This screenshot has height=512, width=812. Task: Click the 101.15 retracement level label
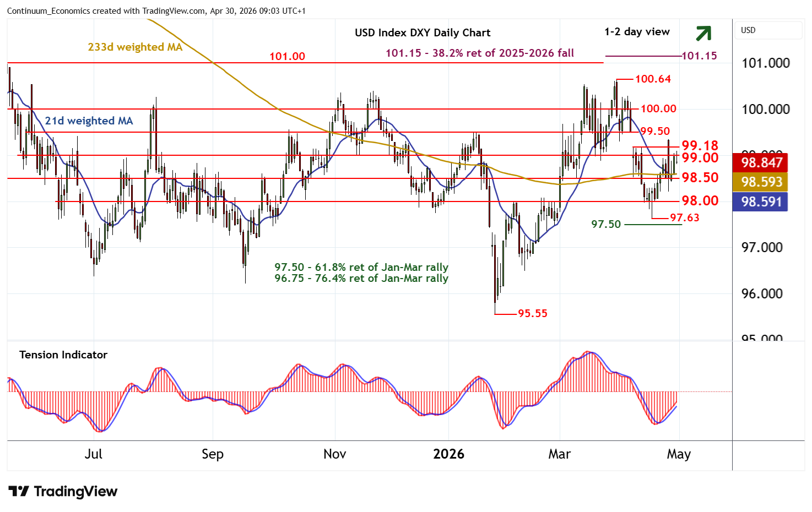pos(699,56)
